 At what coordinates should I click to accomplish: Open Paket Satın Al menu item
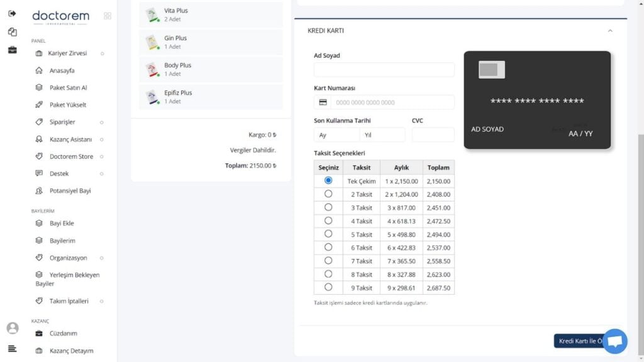point(68,87)
